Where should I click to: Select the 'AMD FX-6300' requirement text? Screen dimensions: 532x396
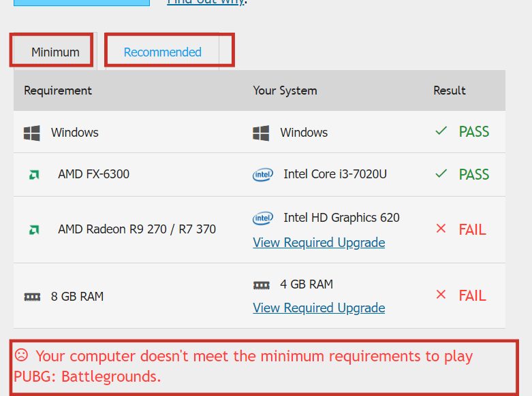tap(93, 174)
